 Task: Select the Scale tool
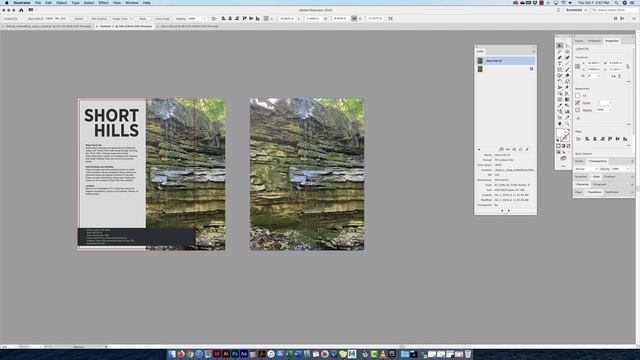pyautogui.click(x=567, y=81)
